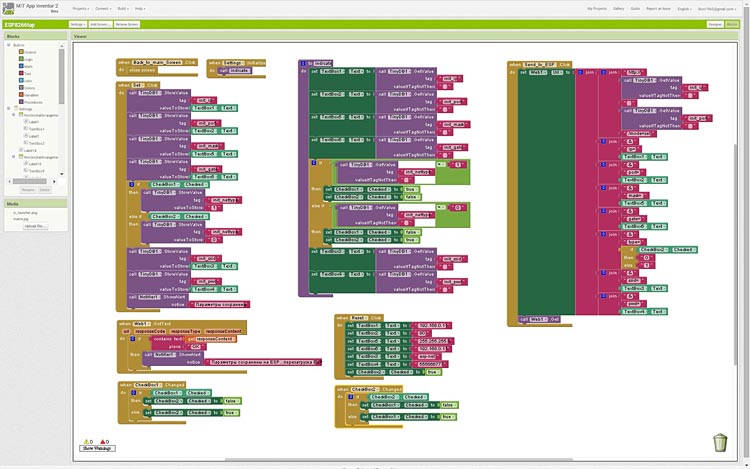Open the Text blocks category
The width and height of the screenshot is (750, 469).
tap(27, 73)
